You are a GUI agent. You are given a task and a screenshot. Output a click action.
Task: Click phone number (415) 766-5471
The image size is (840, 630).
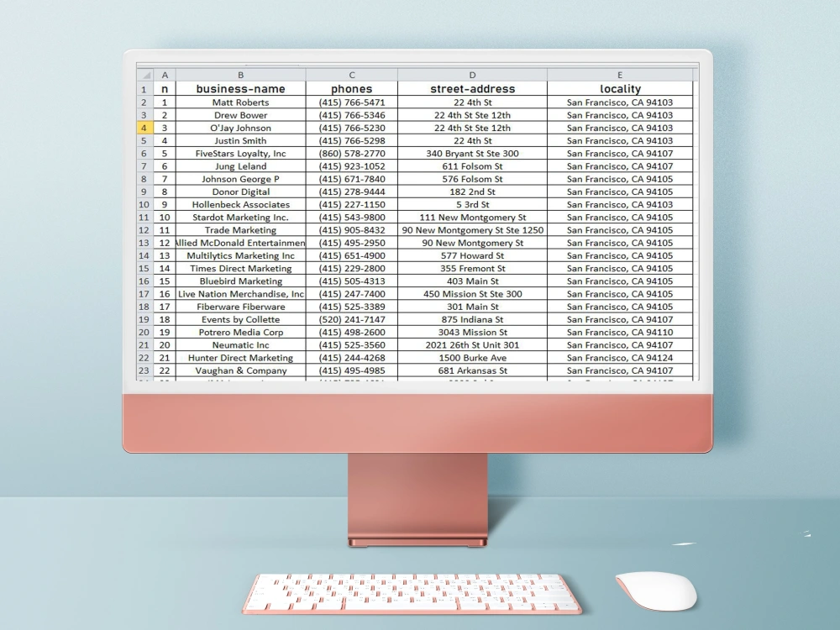(x=351, y=102)
